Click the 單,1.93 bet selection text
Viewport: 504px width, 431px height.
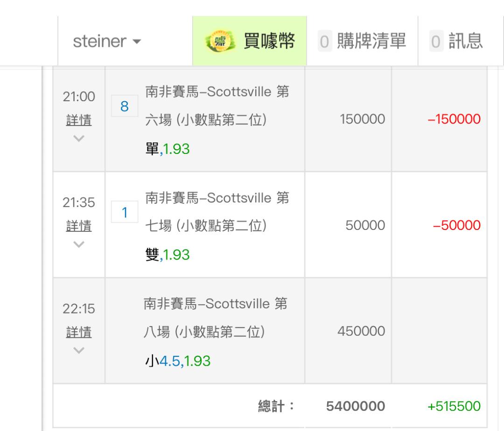point(168,150)
